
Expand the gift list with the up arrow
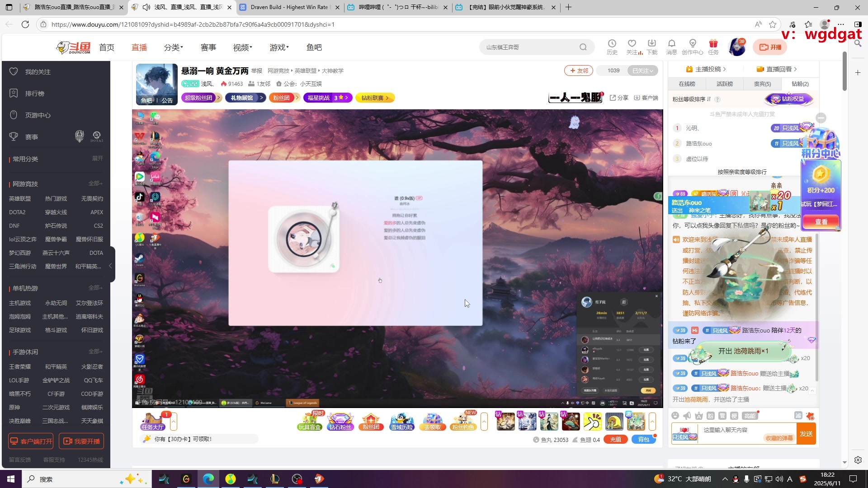pyautogui.click(x=652, y=421)
